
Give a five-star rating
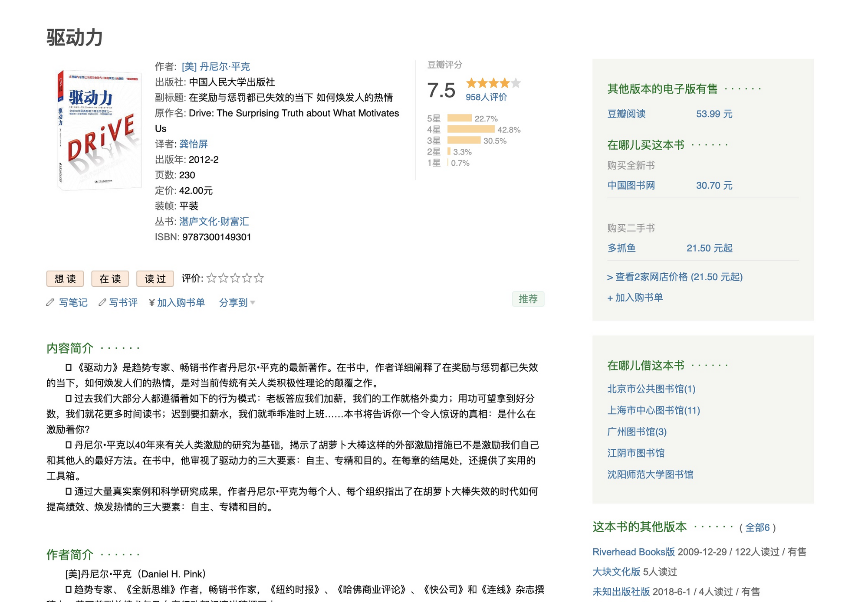coord(259,278)
